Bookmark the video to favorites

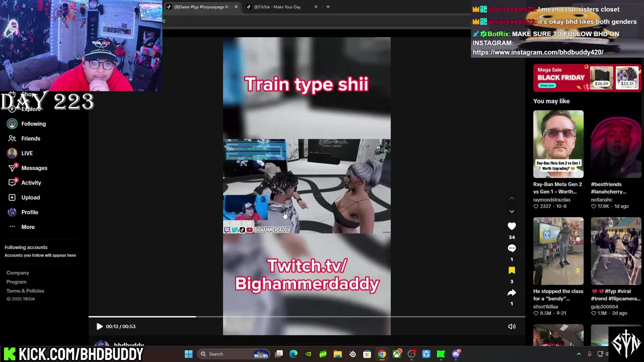512,270
